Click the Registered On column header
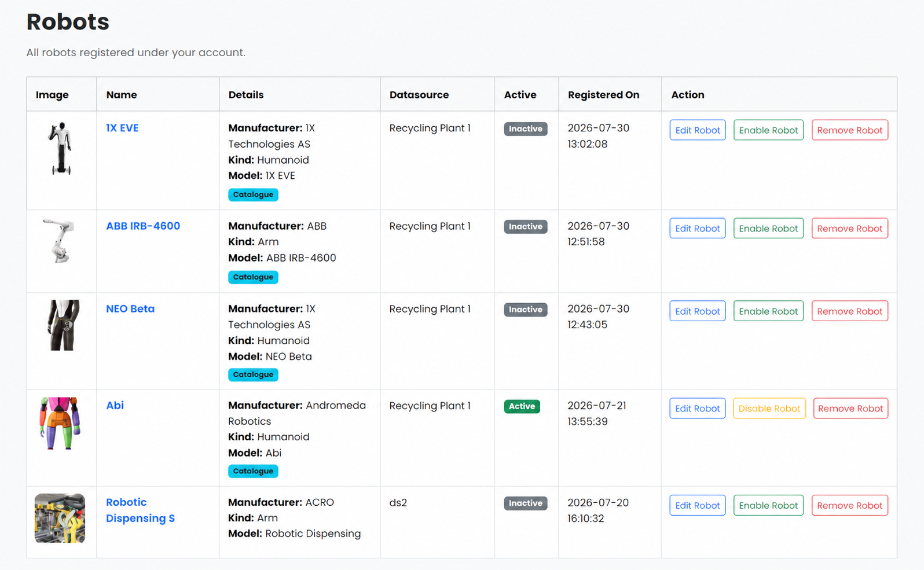 603,95
